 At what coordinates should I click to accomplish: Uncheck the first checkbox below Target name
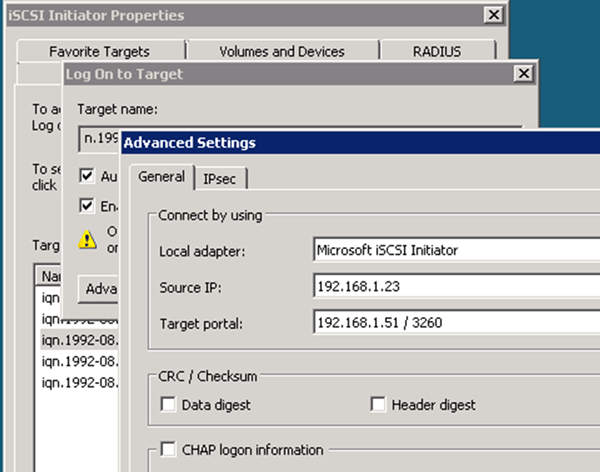point(88,176)
